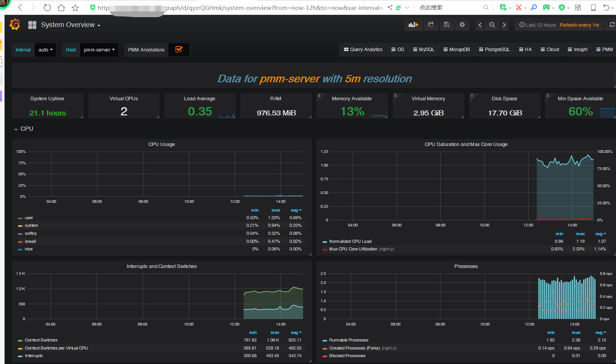Open dashboard settings gear icon
This screenshot has height=364, width=616.
click(462, 25)
